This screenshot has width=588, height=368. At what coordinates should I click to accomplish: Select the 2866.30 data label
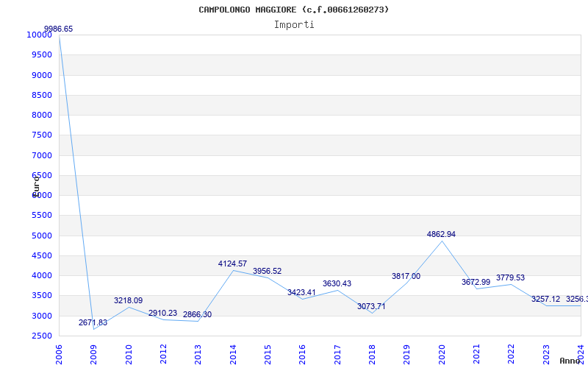[197, 315]
